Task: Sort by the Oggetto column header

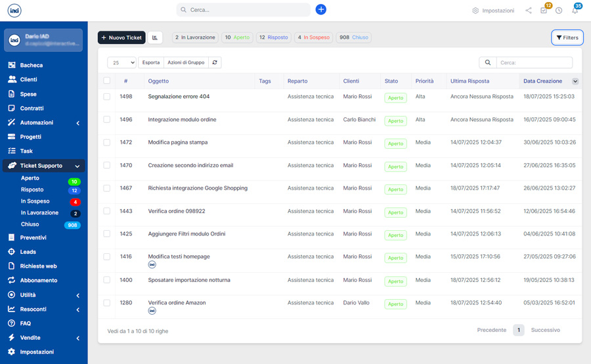Action: pos(158,81)
